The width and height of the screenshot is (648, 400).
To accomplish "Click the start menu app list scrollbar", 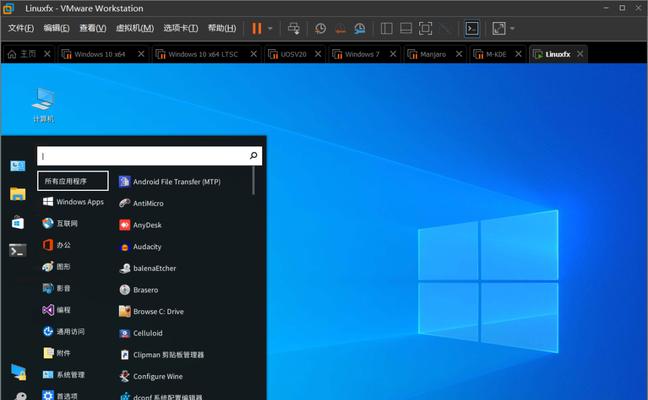I will coord(253,181).
